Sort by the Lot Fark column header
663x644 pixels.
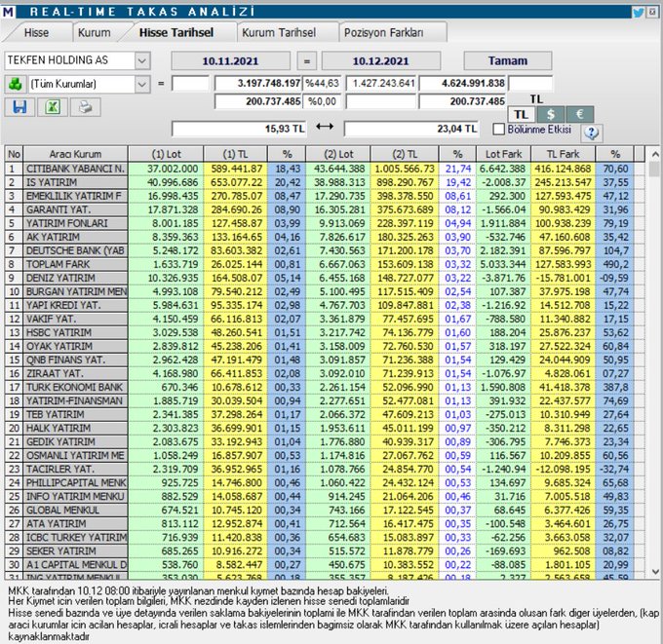[503, 154]
